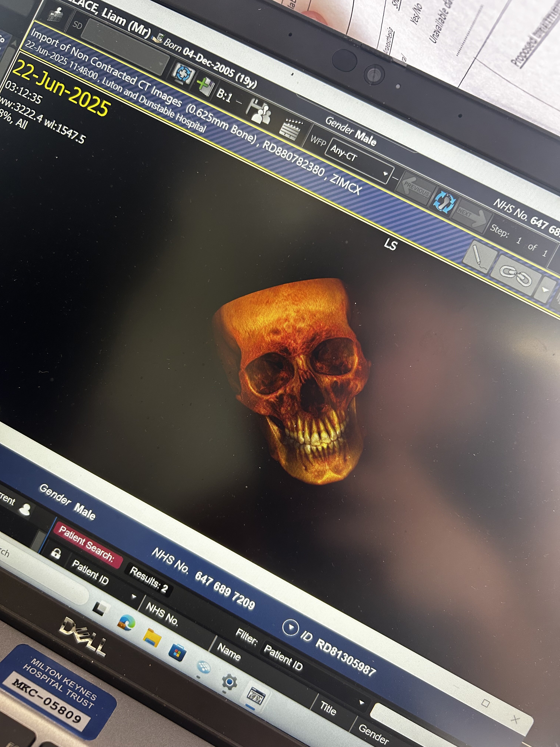Click the B:1 label in the toolbar

point(224,95)
